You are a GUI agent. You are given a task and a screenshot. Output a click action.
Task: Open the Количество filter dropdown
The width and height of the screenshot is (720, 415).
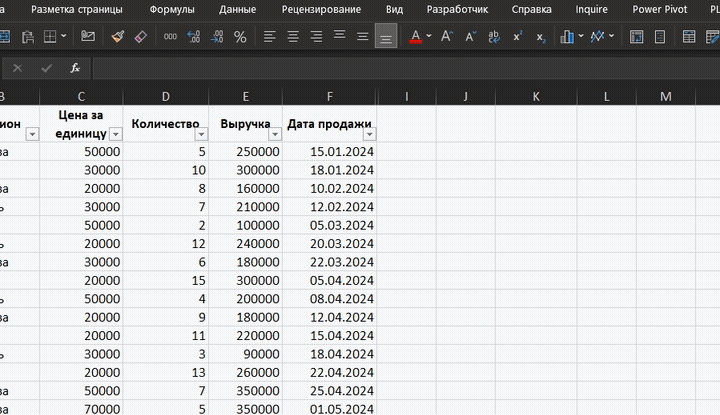(x=201, y=134)
